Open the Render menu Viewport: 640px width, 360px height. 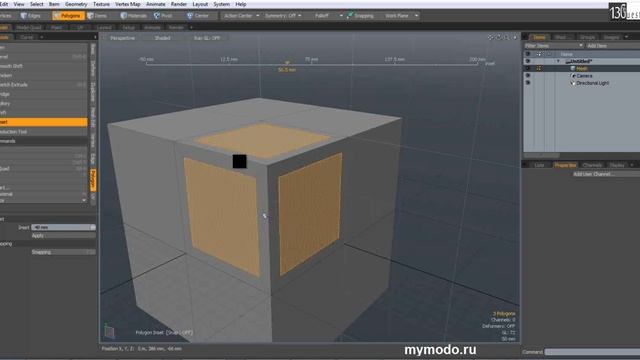[179, 4]
